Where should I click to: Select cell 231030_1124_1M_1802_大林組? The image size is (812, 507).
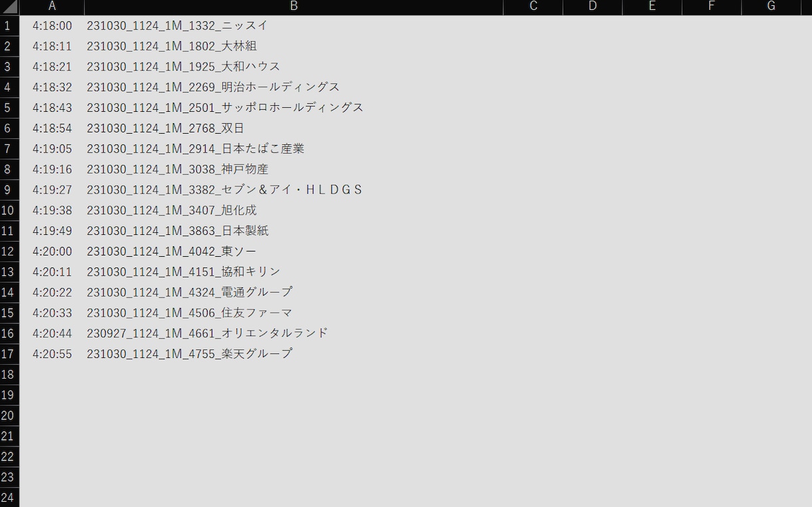(294, 46)
